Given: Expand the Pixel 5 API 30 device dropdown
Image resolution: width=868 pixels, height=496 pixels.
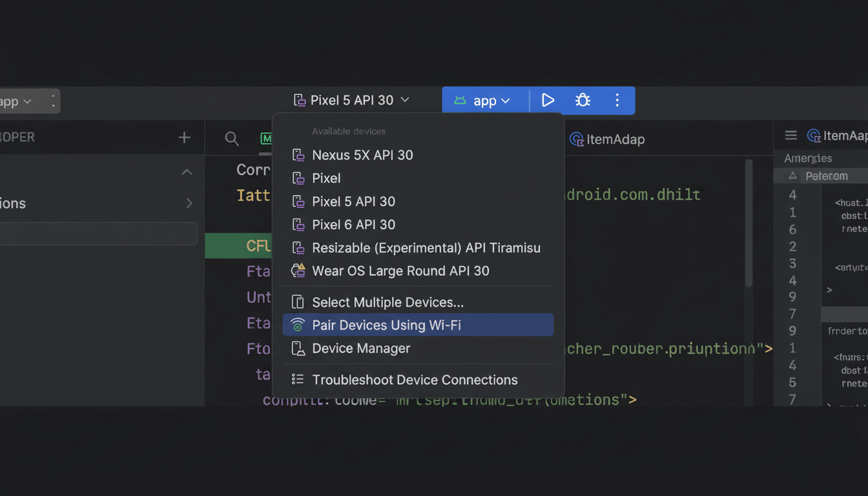Looking at the screenshot, I should click(352, 100).
